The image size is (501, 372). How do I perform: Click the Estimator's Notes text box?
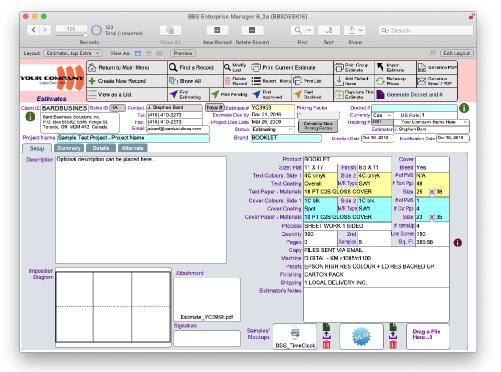376,305
